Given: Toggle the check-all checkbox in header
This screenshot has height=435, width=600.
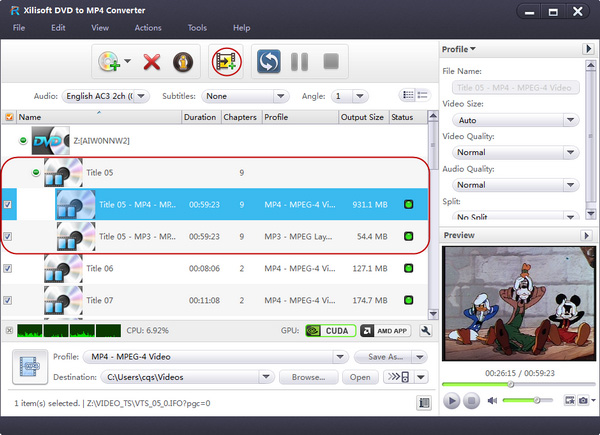Looking at the screenshot, I should (x=9, y=117).
